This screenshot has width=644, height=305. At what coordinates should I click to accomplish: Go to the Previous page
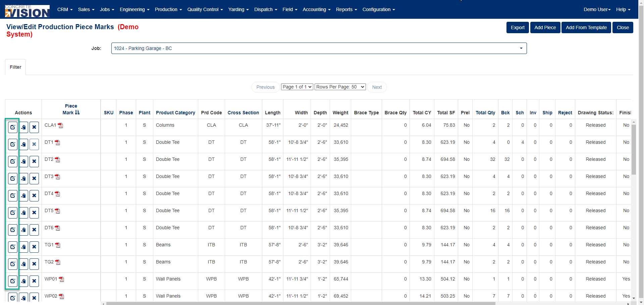(265, 87)
